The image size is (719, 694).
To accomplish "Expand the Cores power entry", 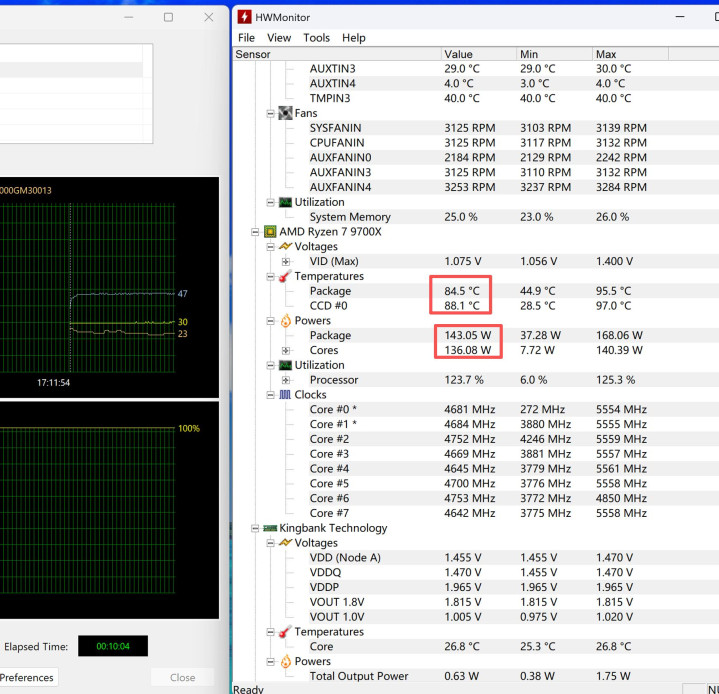I will pyautogui.click(x=286, y=351).
